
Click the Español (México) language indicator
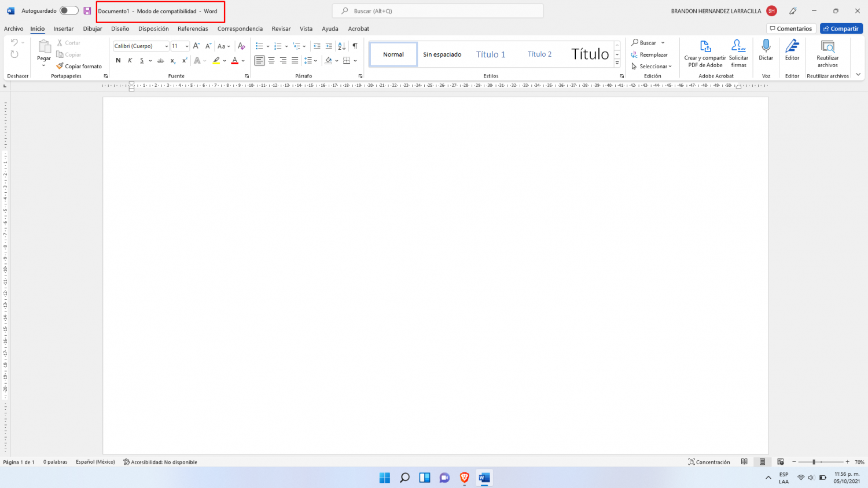(x=95, y=462)
